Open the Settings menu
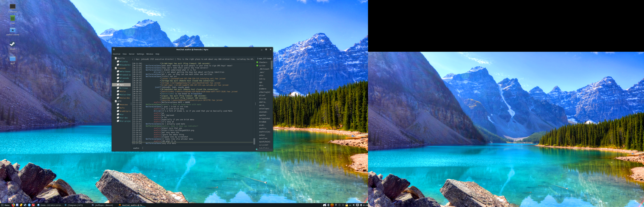Image resolution: width=644 pixels, height=207 pixels. click(140, 54)
